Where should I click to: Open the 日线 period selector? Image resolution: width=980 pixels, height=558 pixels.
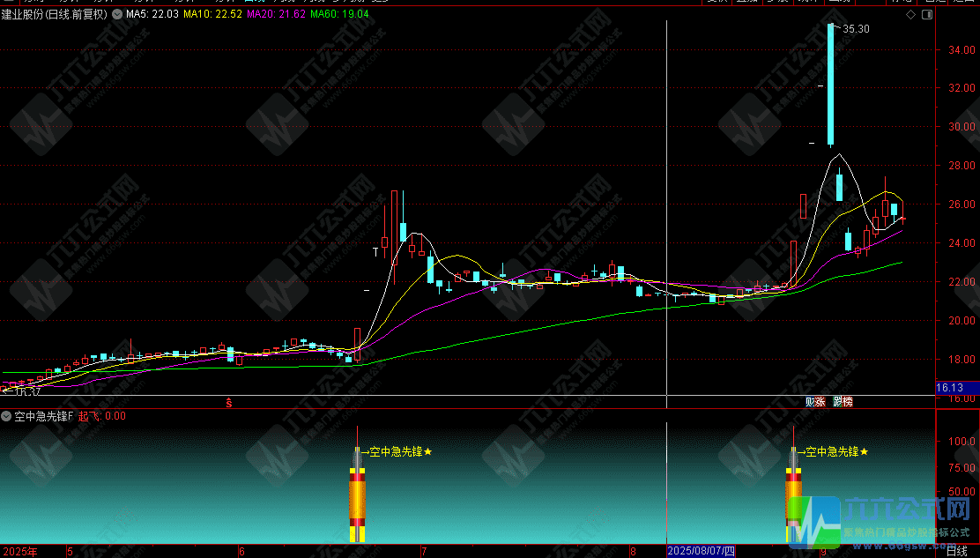point(956,552)
